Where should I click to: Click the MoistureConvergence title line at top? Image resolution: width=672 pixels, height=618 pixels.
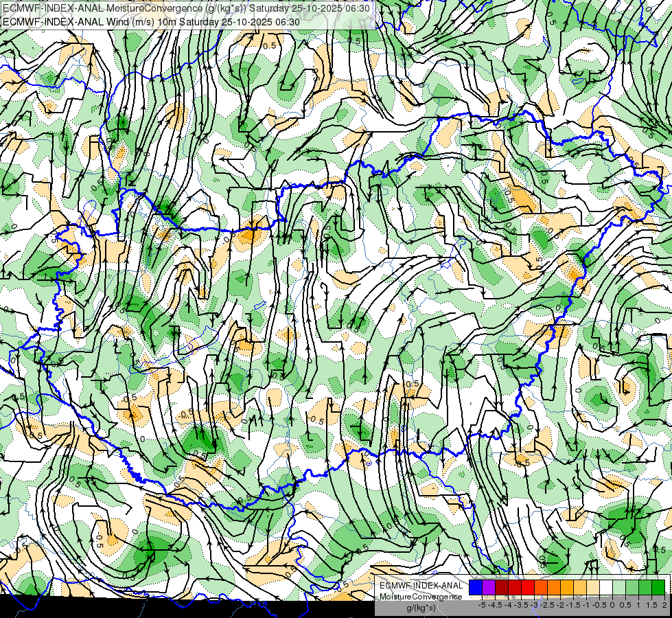[186, 8]
